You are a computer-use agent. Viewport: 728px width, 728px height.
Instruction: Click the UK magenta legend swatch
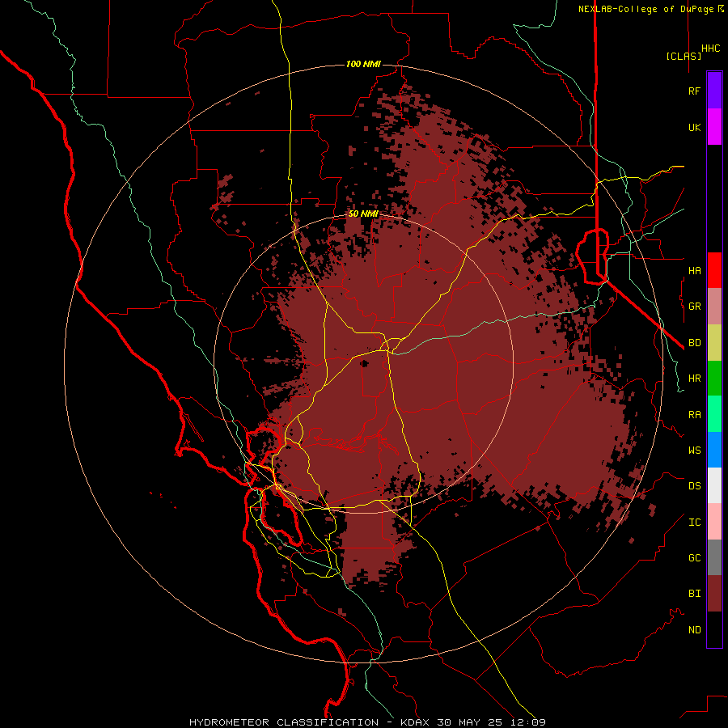[714, 127]
